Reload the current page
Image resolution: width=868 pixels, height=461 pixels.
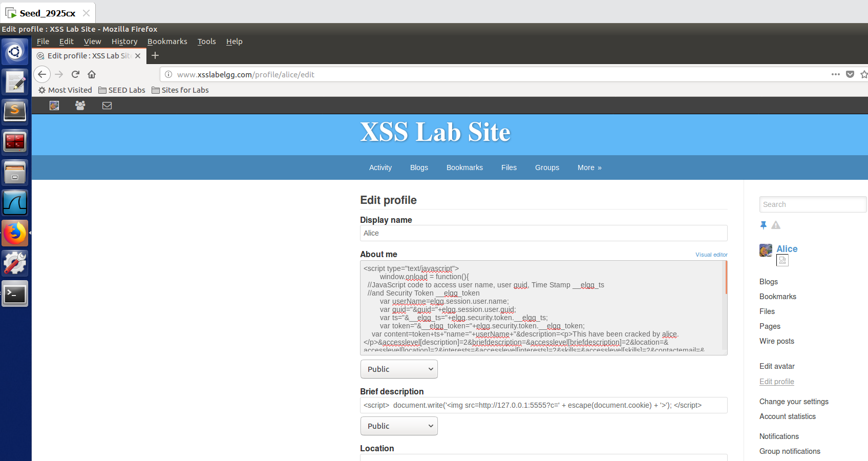pyautogui.click(x=75, y=74)
